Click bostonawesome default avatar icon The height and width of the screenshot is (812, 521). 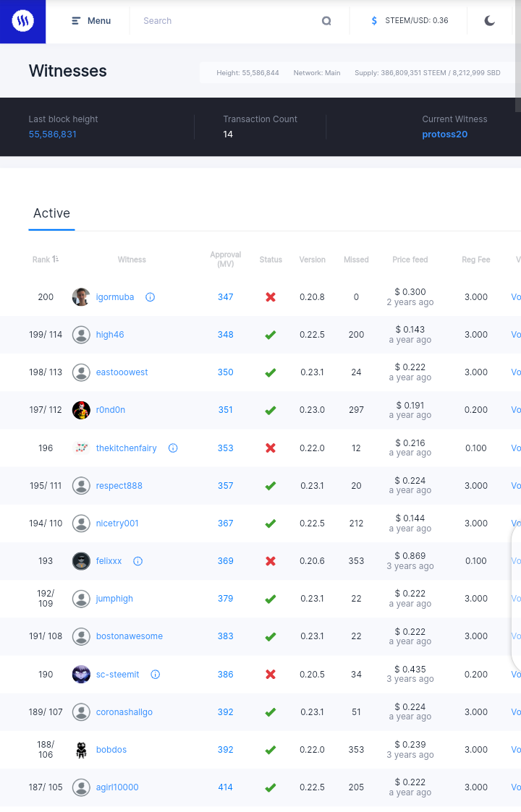(81, 636)
